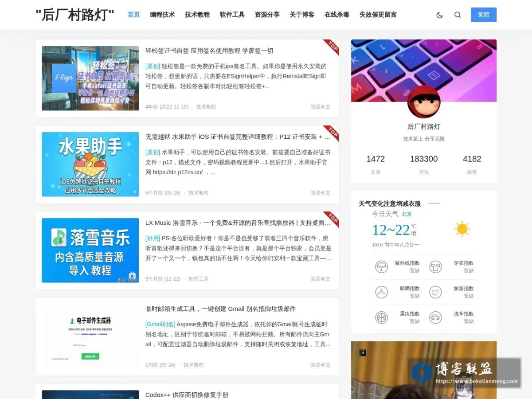Screen dimensions: 532x399
Task: Open the 水果助手 article thumbnail
Action: coord(90,164)
